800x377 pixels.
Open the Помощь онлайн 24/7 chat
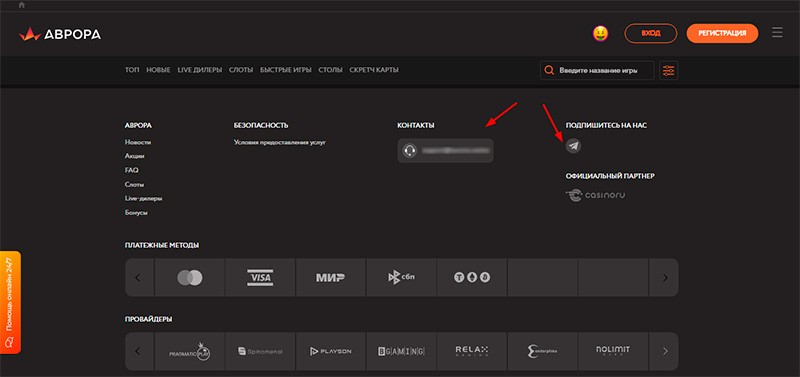point(10,302)
